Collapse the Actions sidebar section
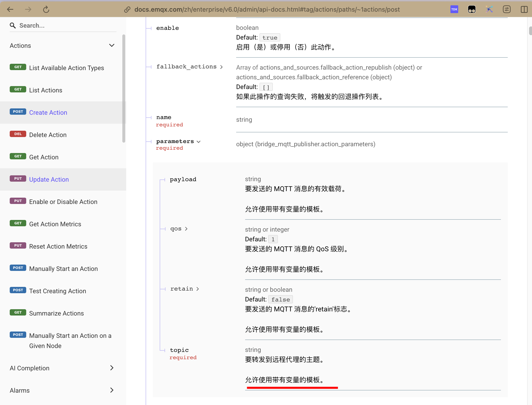 (112, 45)
